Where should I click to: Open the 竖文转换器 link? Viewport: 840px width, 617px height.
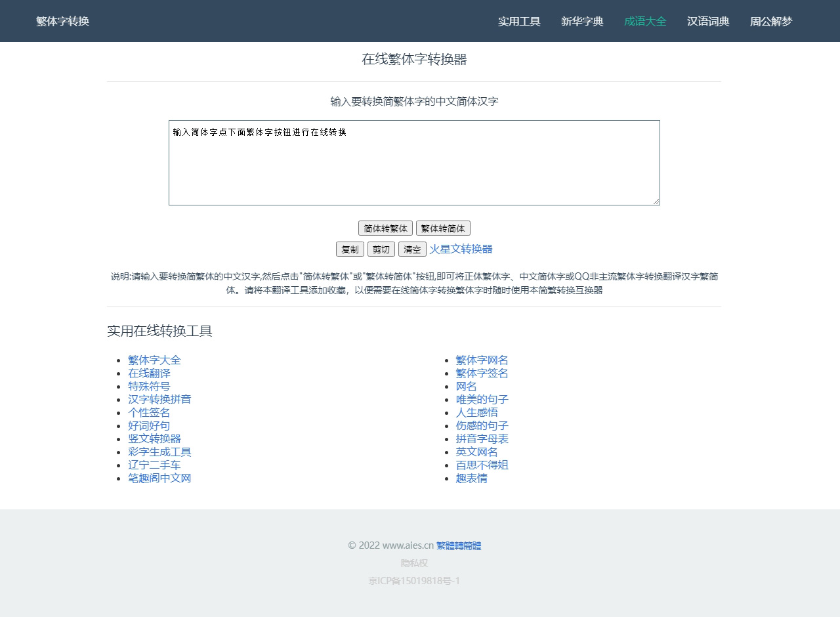click(154, 438)
